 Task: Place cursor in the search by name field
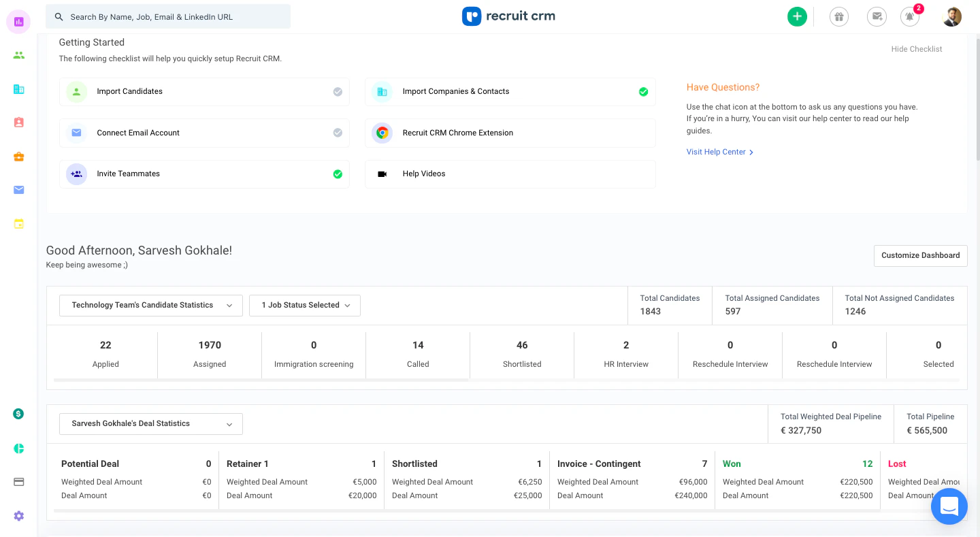pos(167,16)
